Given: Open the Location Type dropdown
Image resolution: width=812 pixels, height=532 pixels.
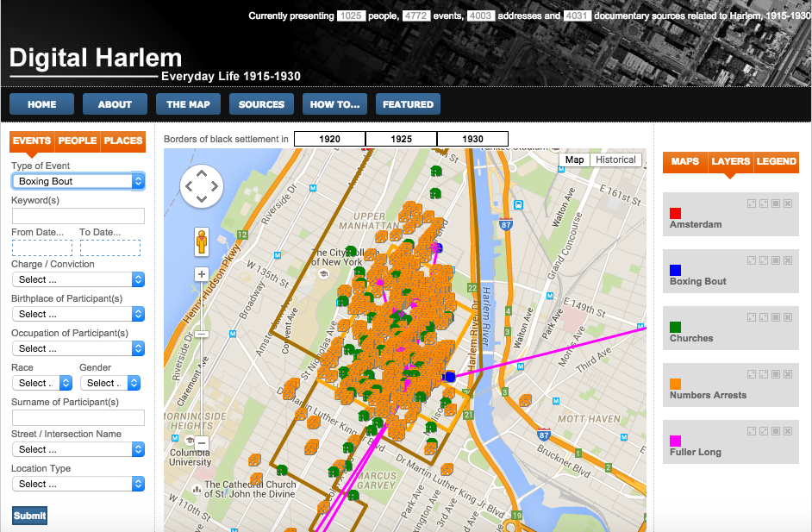Looking at the screenshot, I should (78, 484).
